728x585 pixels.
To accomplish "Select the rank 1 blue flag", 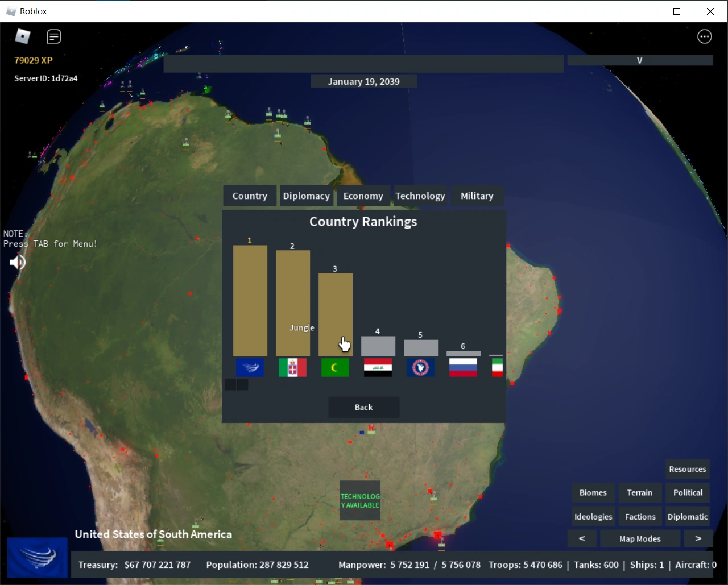I will pos(250,367).
